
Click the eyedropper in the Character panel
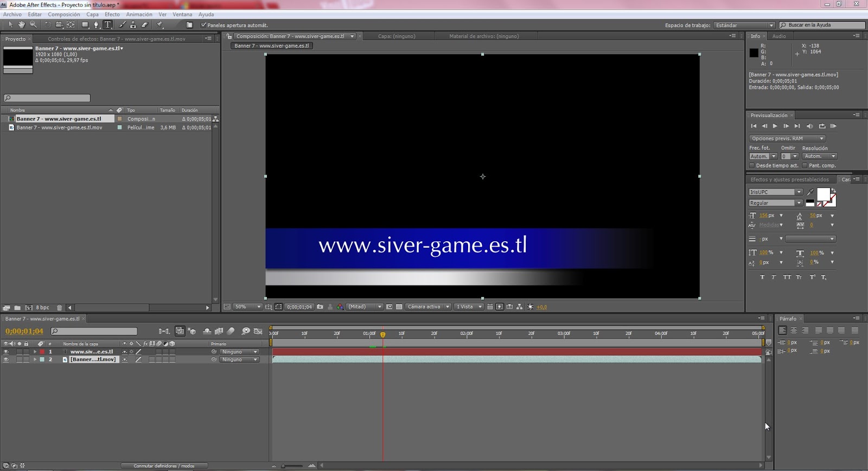tap(810, 192)
